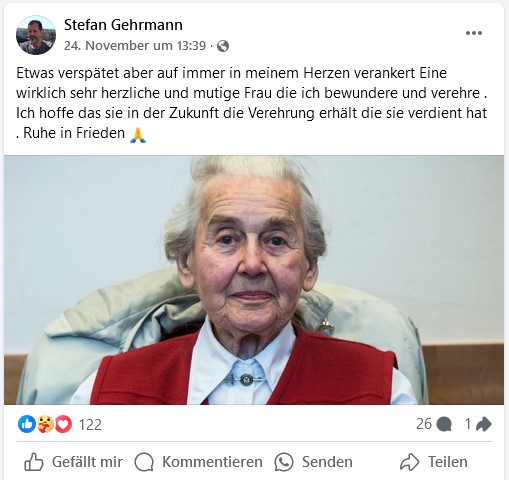The height and width of the screenshot is (480, 509).
Task: Click the share arrow icon beside 1
Action: click(484, 424)
